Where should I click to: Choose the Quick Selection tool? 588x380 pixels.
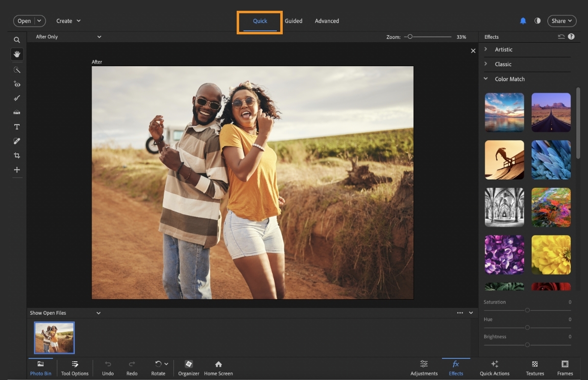(17, 70)
